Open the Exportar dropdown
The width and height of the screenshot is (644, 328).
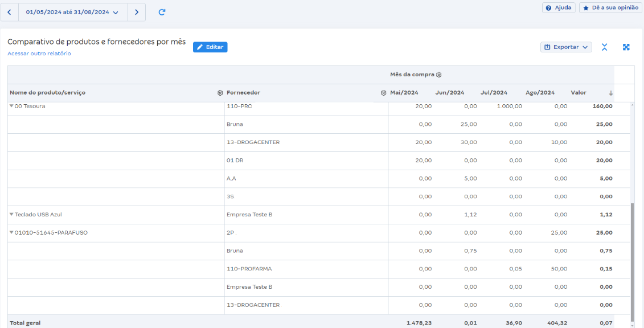[566, 47]
